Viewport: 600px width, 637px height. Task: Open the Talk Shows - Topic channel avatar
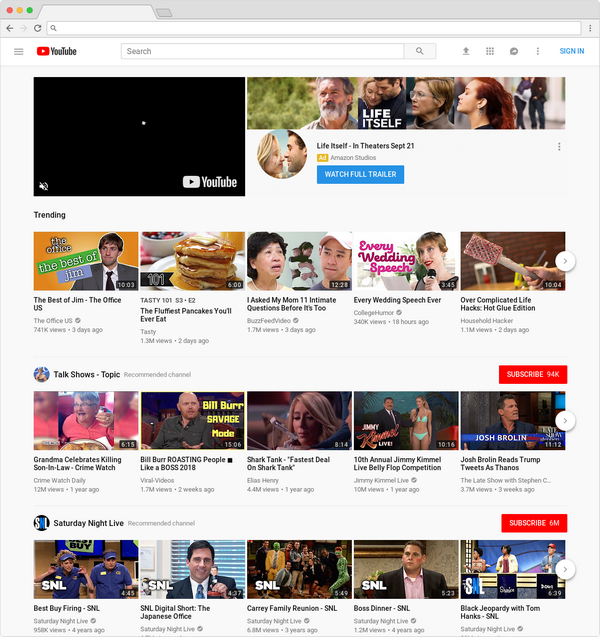41,375
